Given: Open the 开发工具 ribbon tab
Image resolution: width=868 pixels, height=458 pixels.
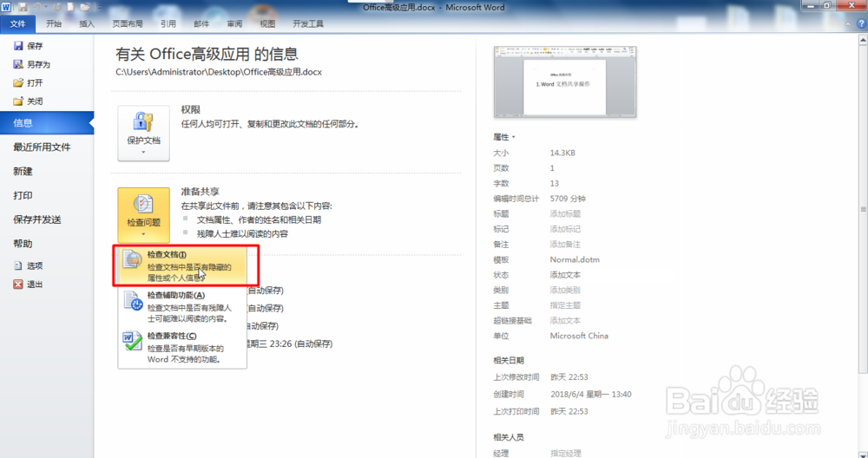Looking at the screenshot, I should pyautogui.click(x=308, y=23).
